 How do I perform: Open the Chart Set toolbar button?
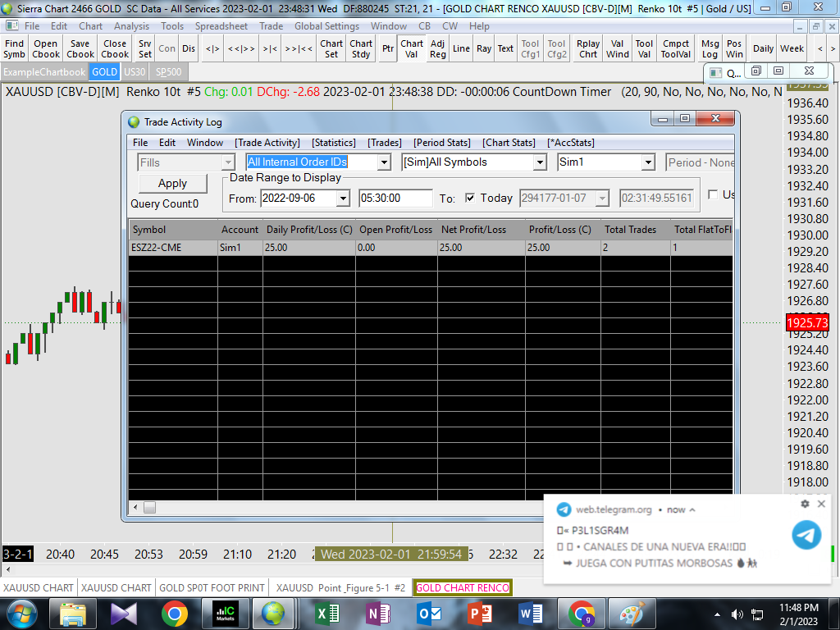point(331,48)
